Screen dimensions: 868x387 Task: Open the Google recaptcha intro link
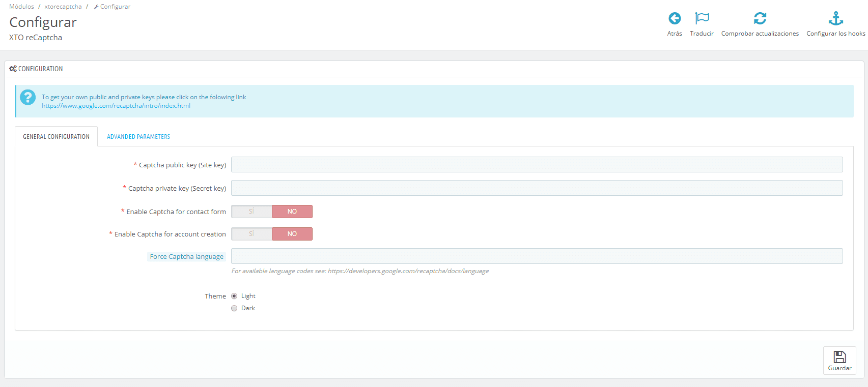pos(116,106)
